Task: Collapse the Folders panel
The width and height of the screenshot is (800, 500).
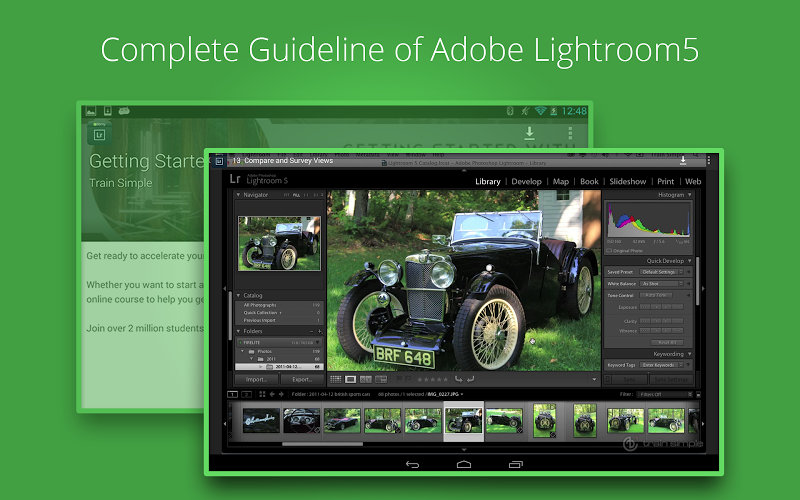Action: click(238, 331)
